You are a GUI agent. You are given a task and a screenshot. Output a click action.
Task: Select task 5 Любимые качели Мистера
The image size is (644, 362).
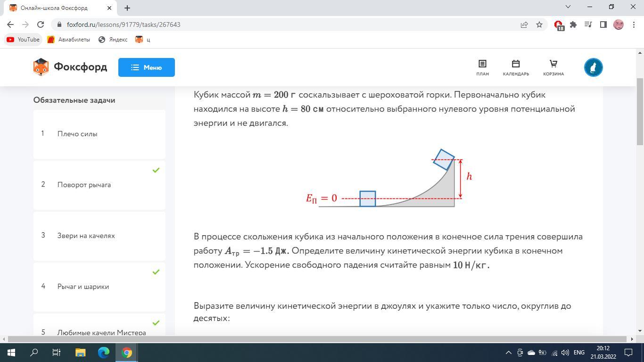pyautogui.click(x=99, y=324)
